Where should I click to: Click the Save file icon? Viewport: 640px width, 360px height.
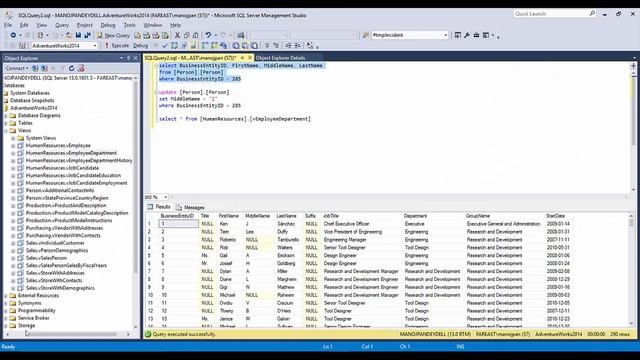[78, 36]
